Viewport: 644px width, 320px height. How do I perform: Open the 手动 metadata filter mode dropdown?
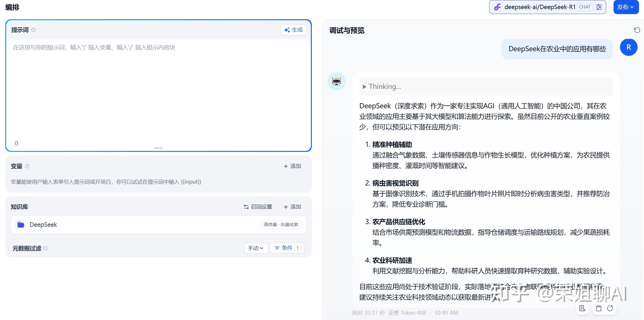pyautogui.click(x=256, y=248)
